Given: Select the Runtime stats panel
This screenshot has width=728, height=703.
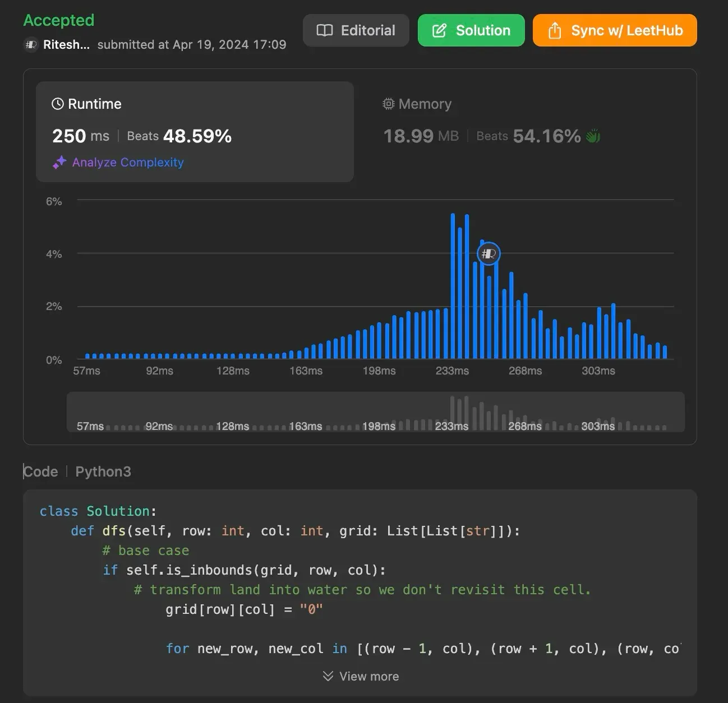Looking at the screenshot, I should (x=194, y=131).
